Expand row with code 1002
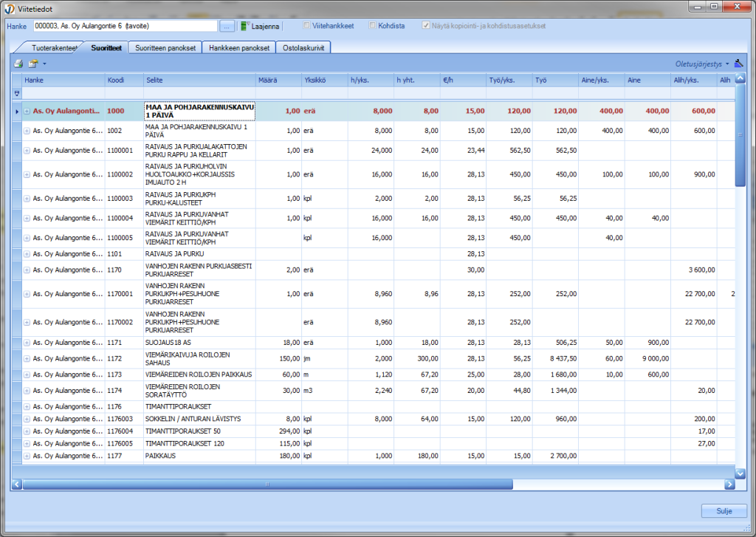The height and width of the screenshot is (537, 756). click(x=27, y=131)
